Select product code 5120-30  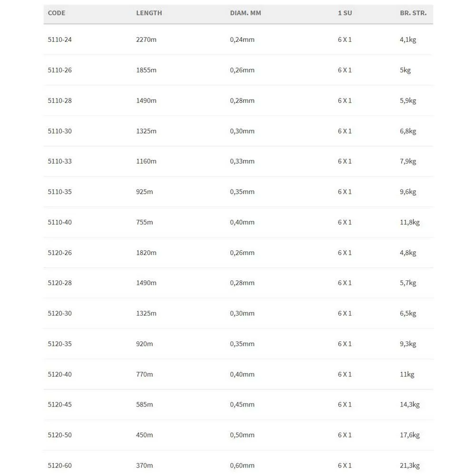[60, 313]
